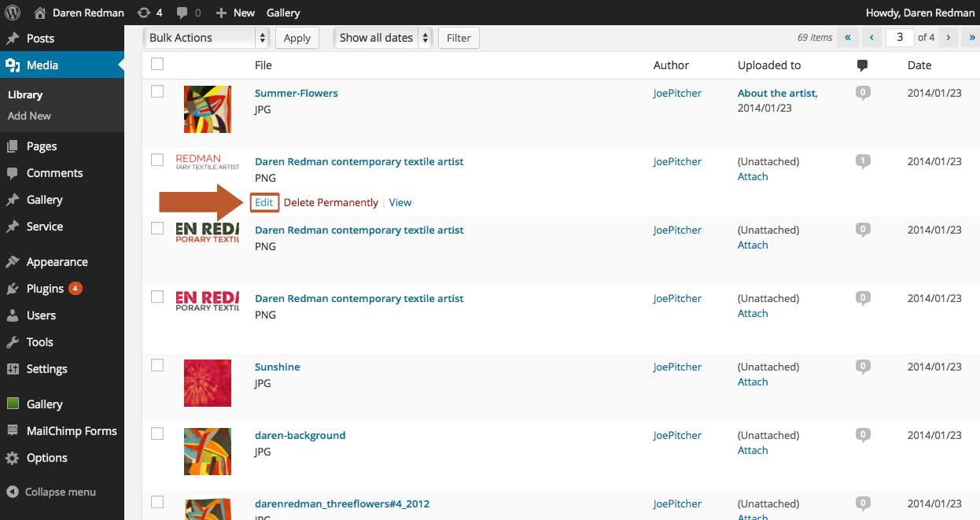The image size is (980, 520).
Task: Open JoePitcher author link in Sunshine row
Action: click(x=677, y=367)
